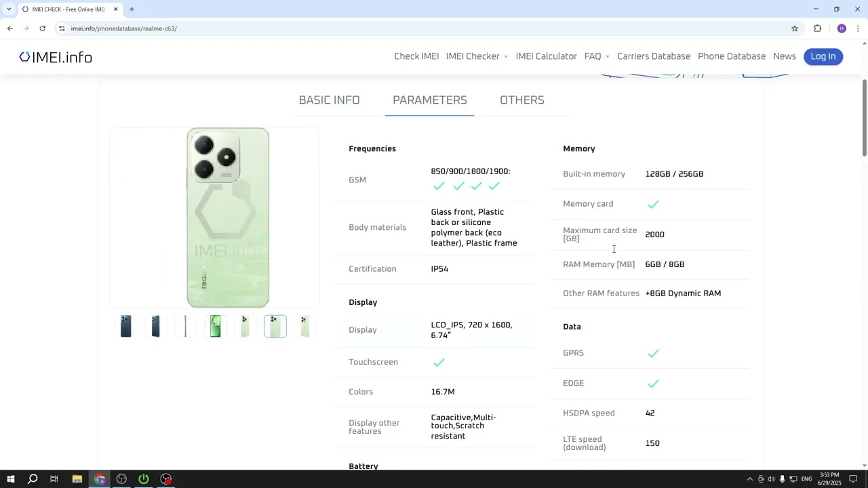Open IMEI Calculator page
868x488 pixels.
pos(546,56)
